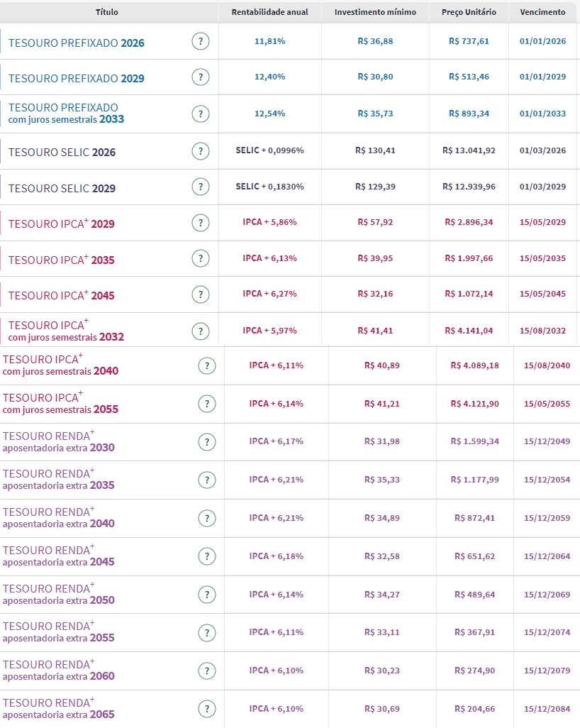Click the Rentabilidade anual column header
This screenshot has height=728, width=580.
point(269,12)
